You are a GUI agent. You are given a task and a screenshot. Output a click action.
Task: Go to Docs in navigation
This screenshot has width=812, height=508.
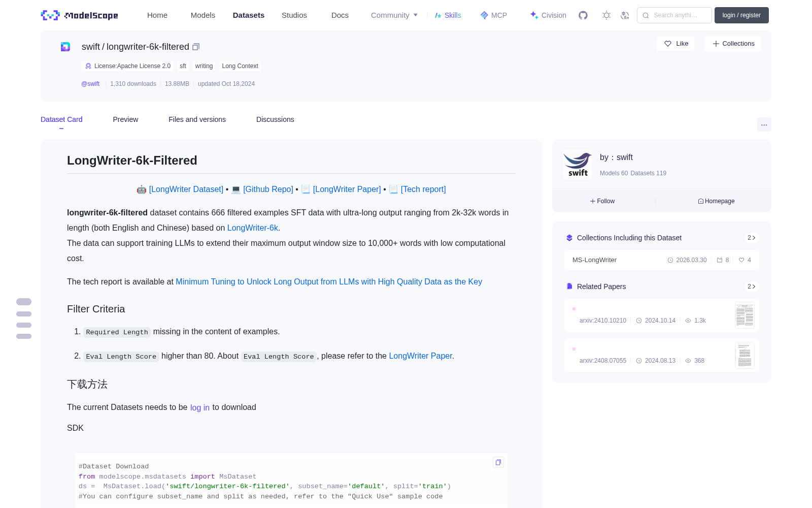[340, 15]
